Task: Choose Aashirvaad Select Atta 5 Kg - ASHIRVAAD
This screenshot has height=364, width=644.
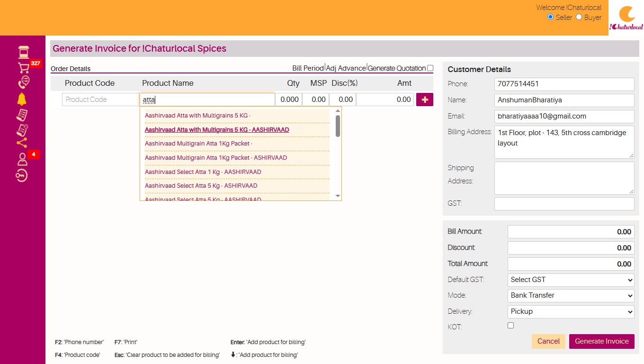Action: (x=201, y=186)
